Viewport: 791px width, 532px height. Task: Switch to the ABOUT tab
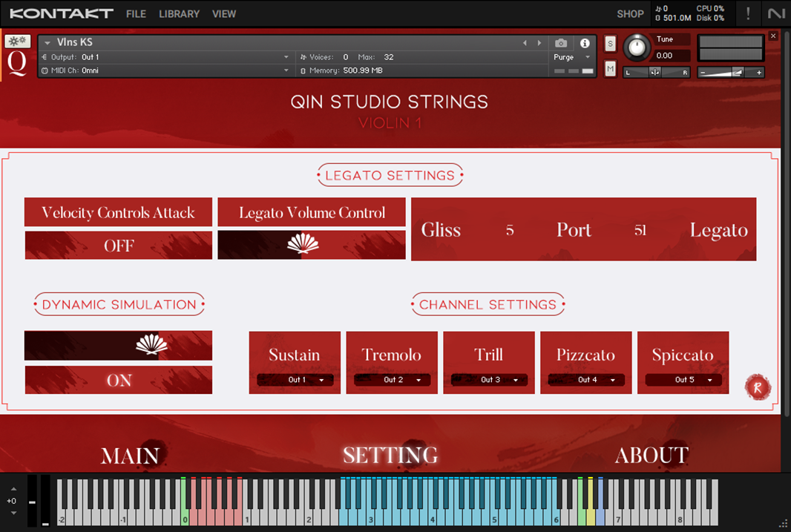coord(651,455)
